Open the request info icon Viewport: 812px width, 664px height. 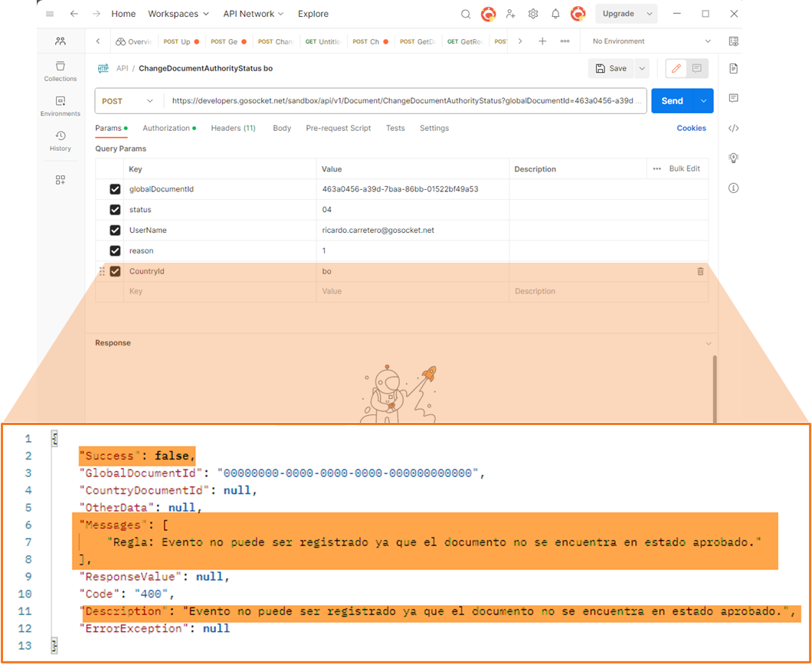(x=733, y=188)
